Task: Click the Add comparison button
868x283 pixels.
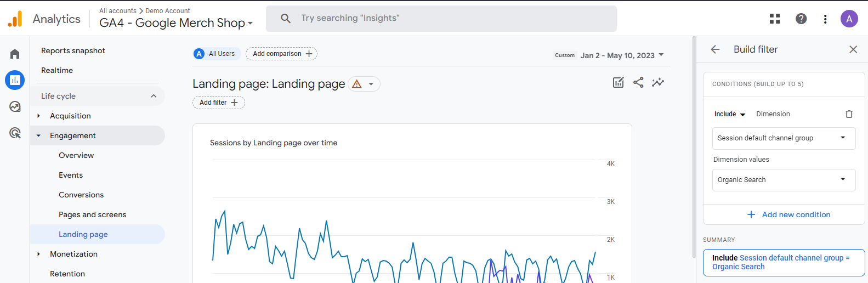Action: click(x=282, y=54)
